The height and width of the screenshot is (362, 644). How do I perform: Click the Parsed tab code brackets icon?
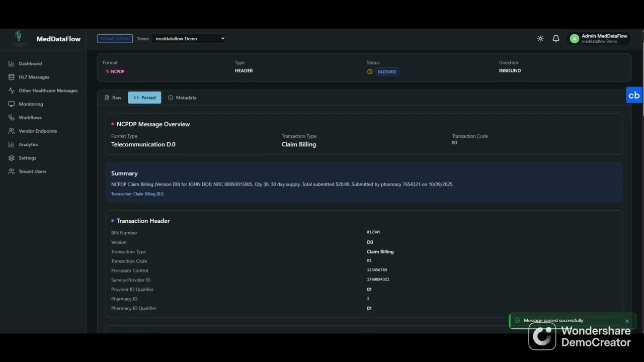[136, 98]
